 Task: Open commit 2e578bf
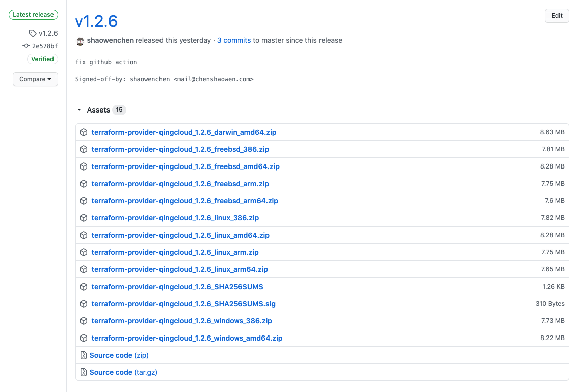coord(45,46)
